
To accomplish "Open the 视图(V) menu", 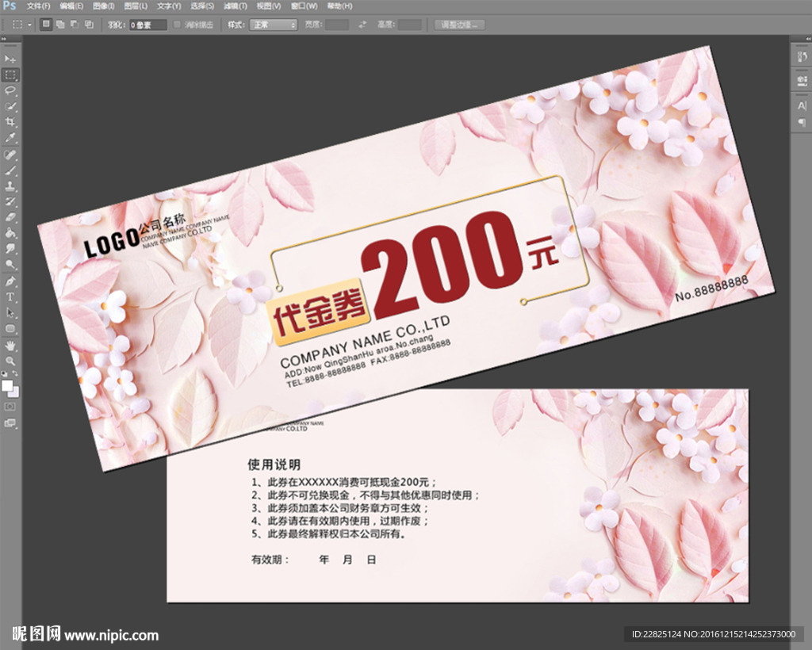I will click(268, 6).
